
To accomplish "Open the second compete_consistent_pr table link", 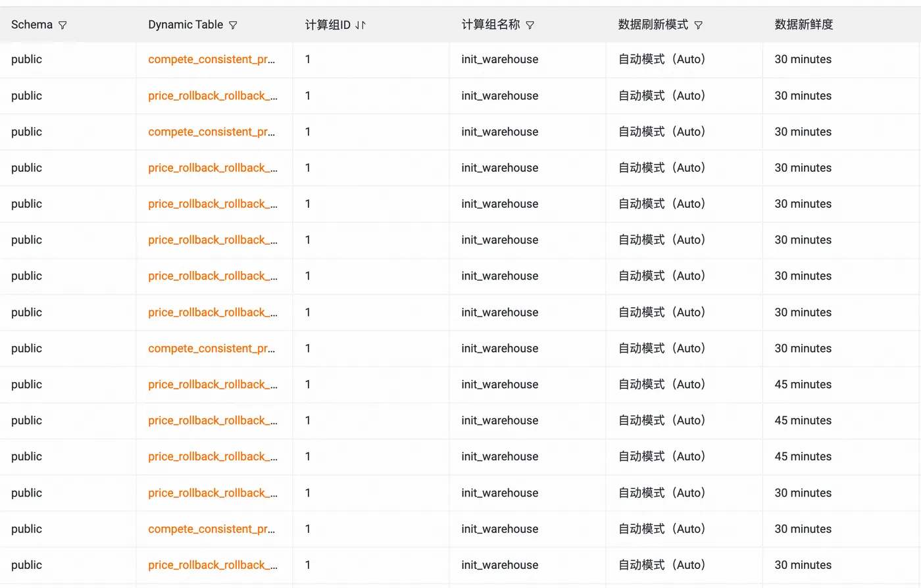I will click(211, 132).
